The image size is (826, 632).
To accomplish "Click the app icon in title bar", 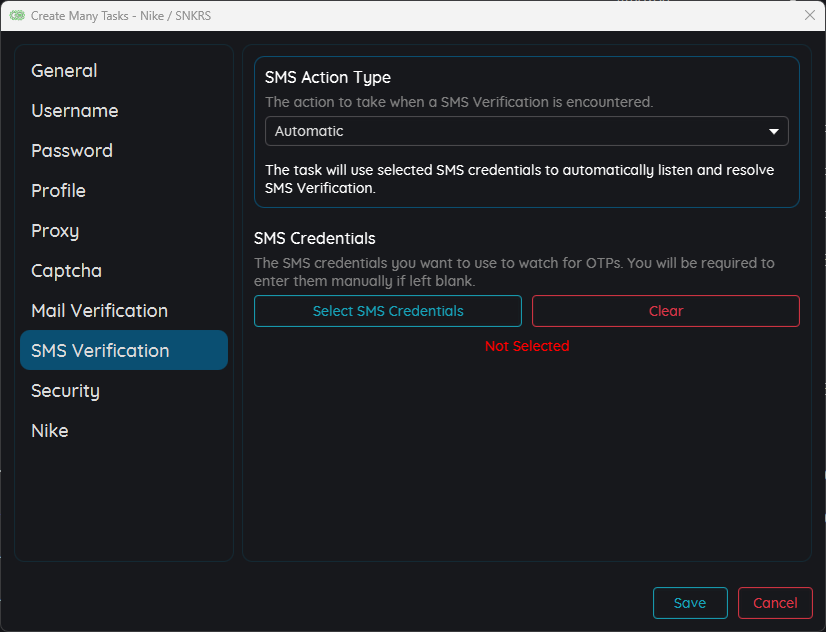I will (17, 15).
